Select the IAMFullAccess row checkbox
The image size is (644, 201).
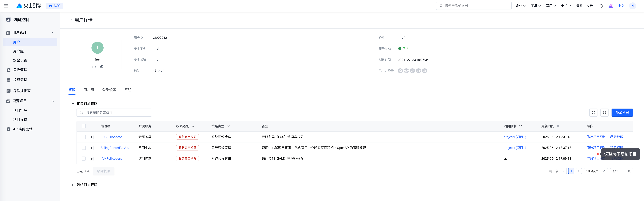tap(84, 159)
